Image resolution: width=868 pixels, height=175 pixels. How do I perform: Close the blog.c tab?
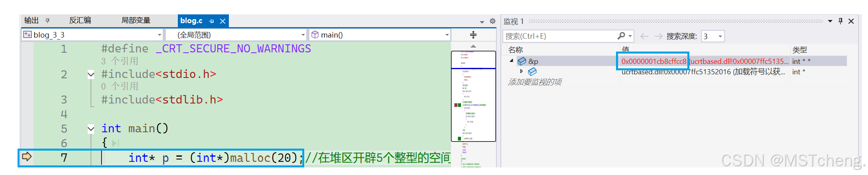(223, 21)
